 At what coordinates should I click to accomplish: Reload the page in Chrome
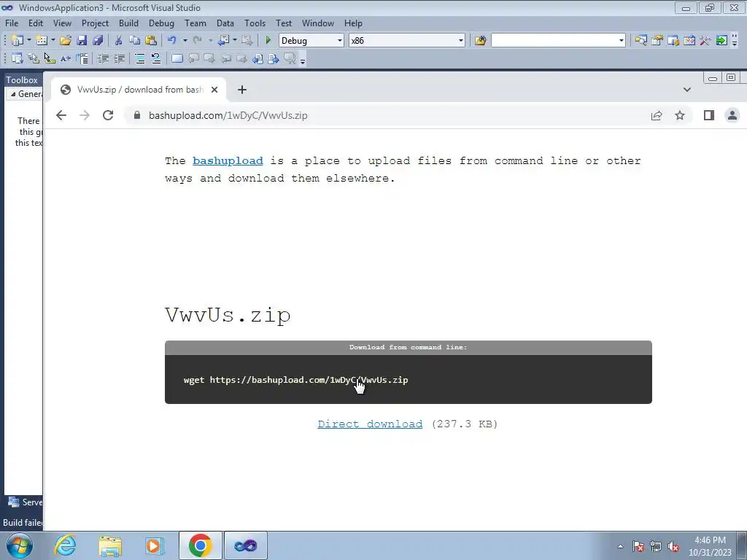coord(108,115)
